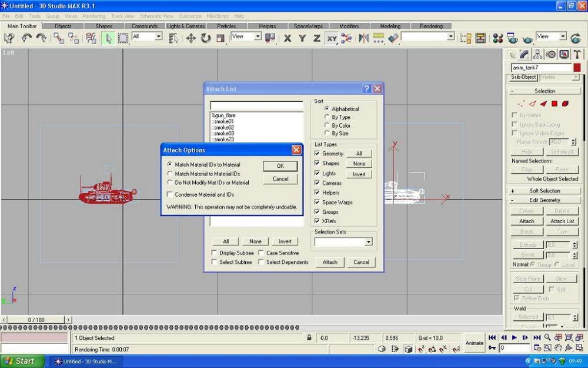Click the Render Scene teapot icon

coord(512,38)
